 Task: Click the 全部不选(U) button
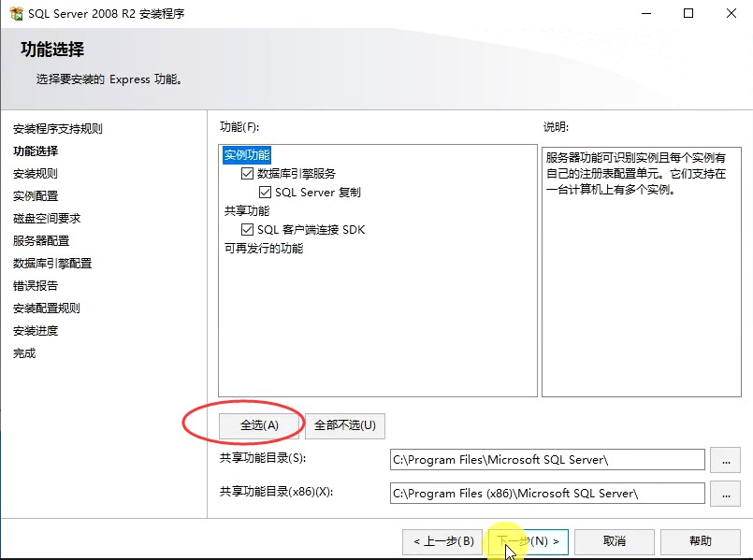[x=345, y=425]
